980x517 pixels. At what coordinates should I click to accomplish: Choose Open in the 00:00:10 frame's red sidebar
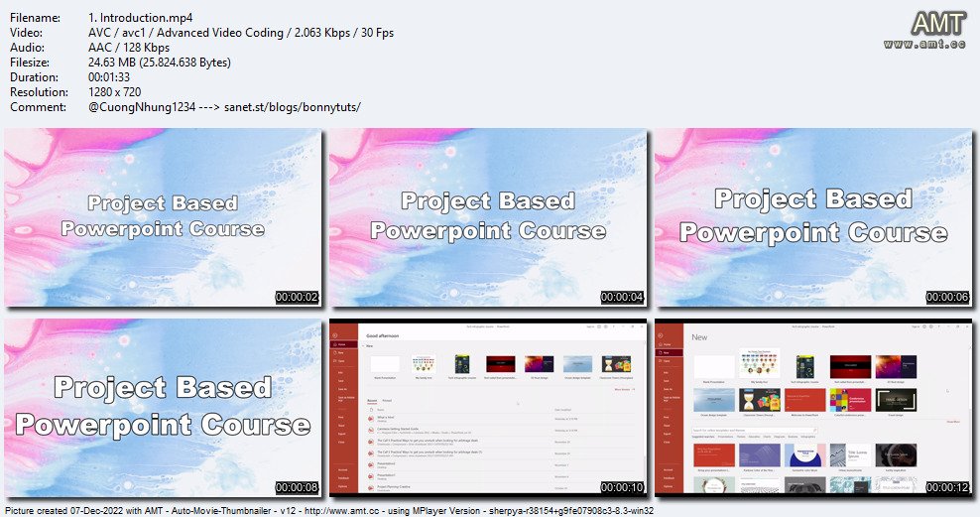[342, 361]
